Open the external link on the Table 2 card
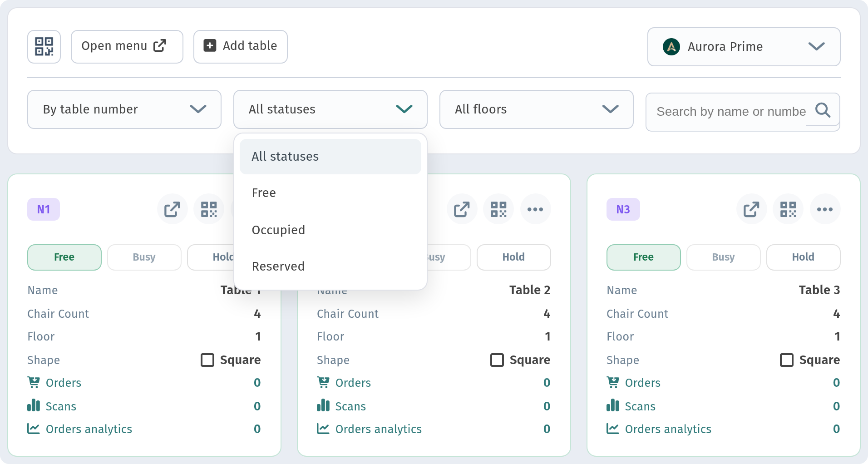868x464 pixels. tap(462, 209)
